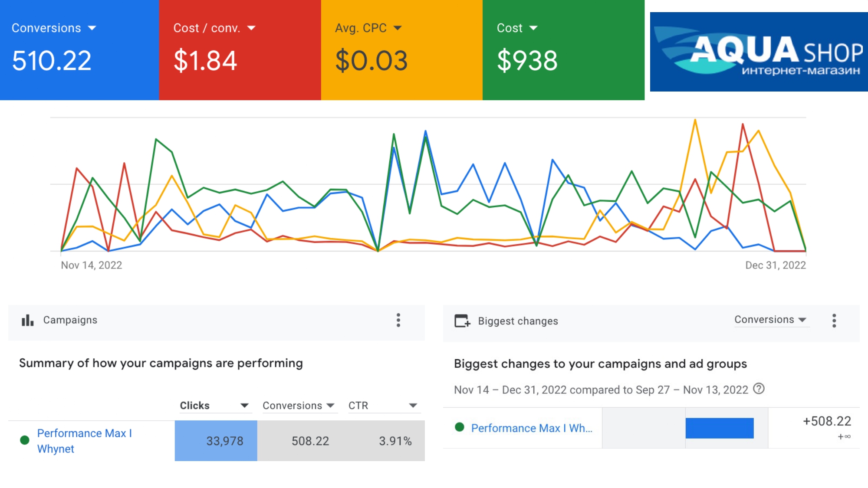Click green dot beside Performance Max Whynet
Viewport: 868px width, 488px height.
pos(25,440)
